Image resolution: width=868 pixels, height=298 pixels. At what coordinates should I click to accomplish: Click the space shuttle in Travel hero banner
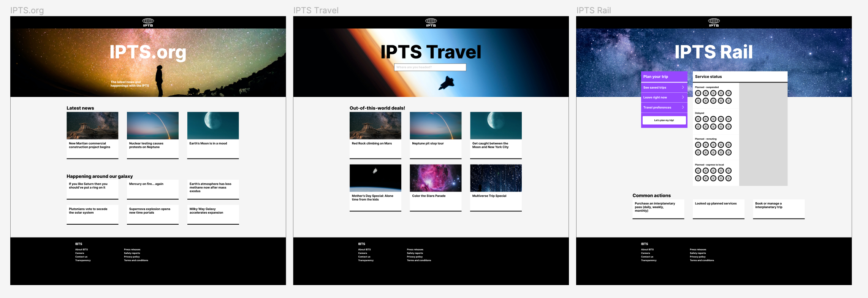[x=447, y=83]
